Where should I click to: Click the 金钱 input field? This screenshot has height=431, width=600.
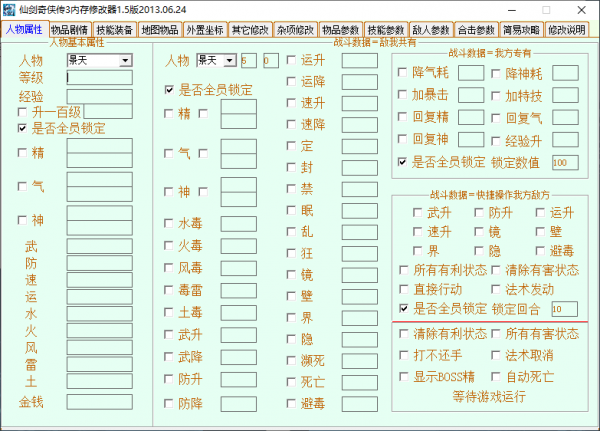click(x=99, y=402)
